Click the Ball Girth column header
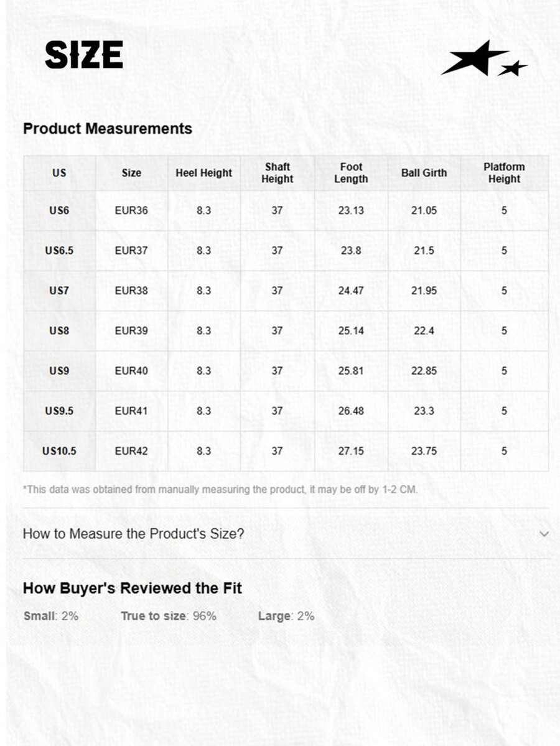 [x=424, y=173]
